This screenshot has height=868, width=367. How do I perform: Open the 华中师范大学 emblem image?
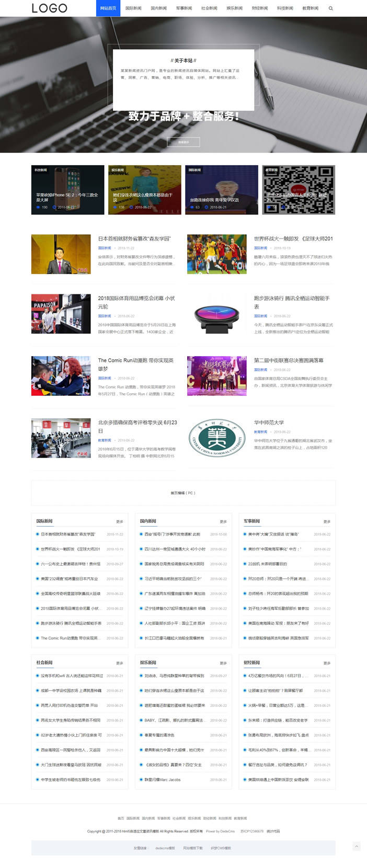point(216,438)
